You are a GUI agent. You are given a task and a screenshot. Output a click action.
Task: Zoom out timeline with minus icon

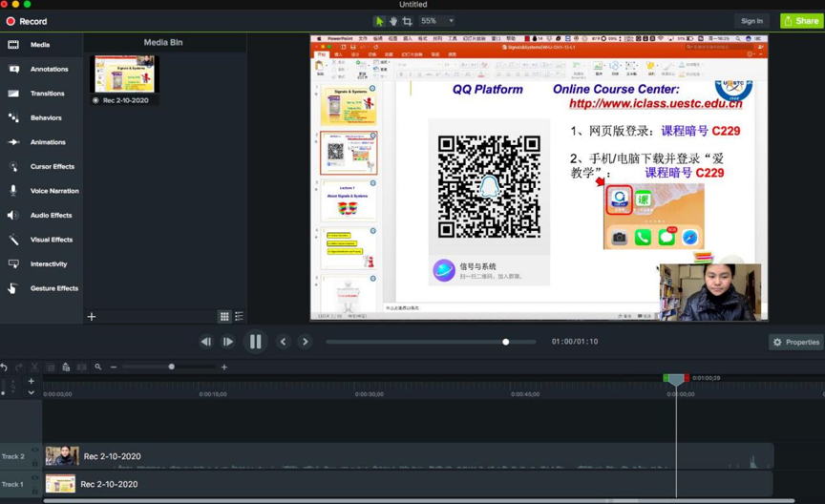click(114, 367)
